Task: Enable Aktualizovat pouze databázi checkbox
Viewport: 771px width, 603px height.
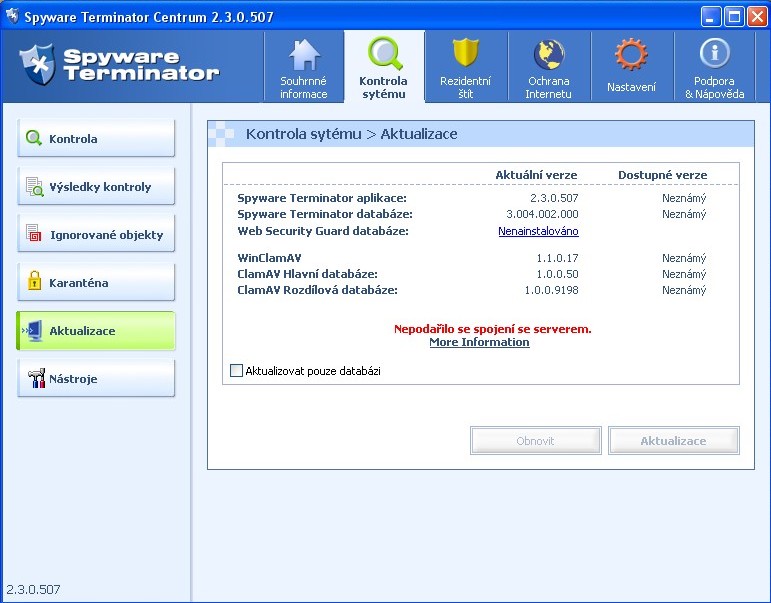Action: [x=237, y=371]
